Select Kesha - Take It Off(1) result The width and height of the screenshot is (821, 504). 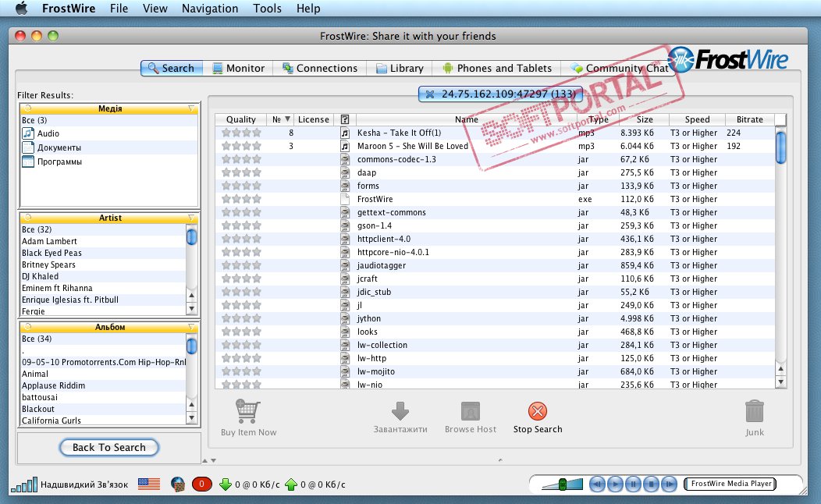click(x=495, y=133)
